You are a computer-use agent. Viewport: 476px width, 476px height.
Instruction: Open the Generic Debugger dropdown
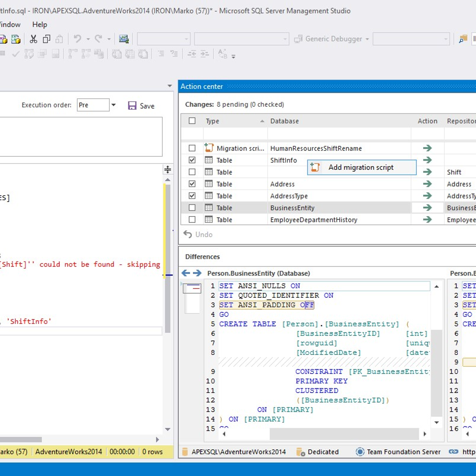(x=367, y=38)
